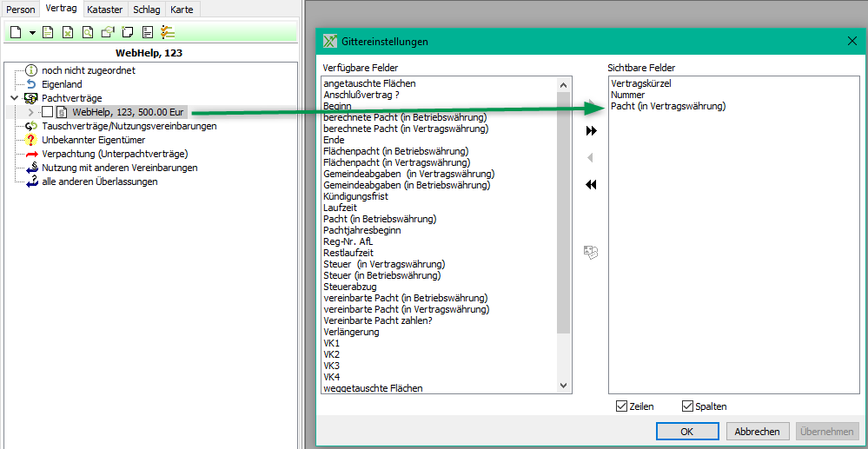Click the double left arrow to remove all fields
868x449 pixels.
[592, 184]
